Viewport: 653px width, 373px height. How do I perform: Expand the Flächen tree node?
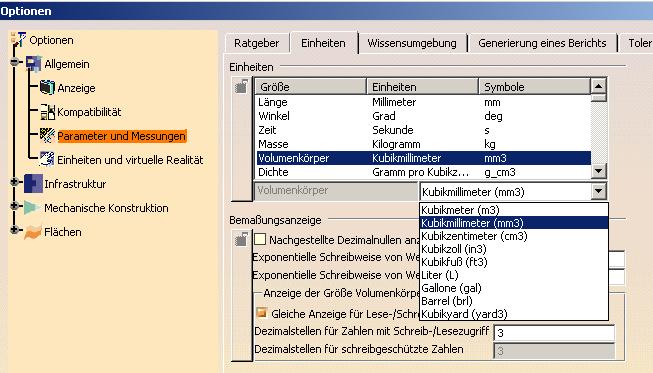(15, 230)
